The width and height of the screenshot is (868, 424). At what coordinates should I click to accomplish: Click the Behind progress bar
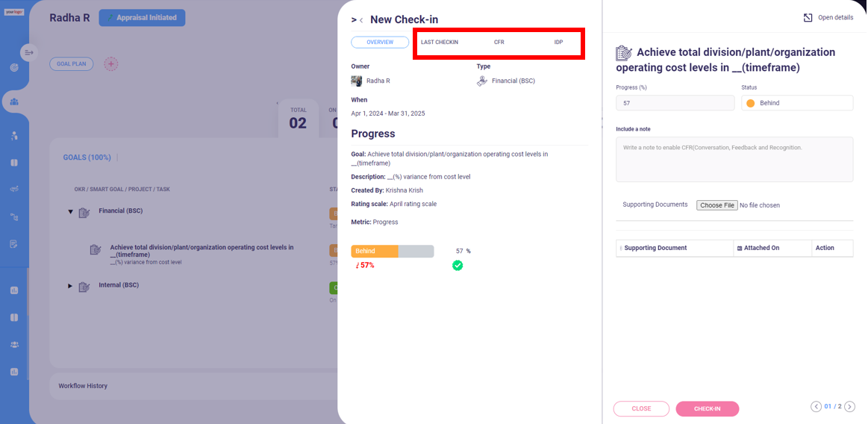coord(393,252)
